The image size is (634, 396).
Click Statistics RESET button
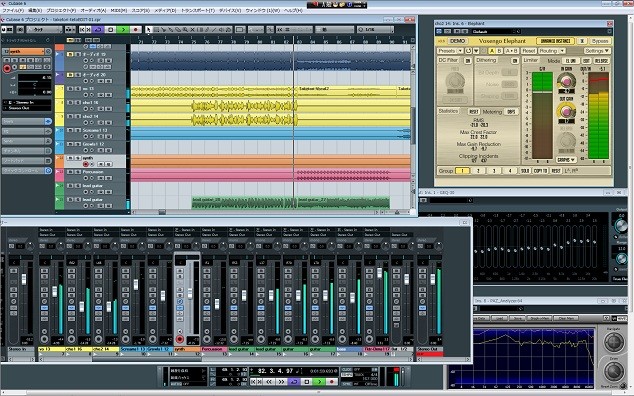tap(474, 112)
